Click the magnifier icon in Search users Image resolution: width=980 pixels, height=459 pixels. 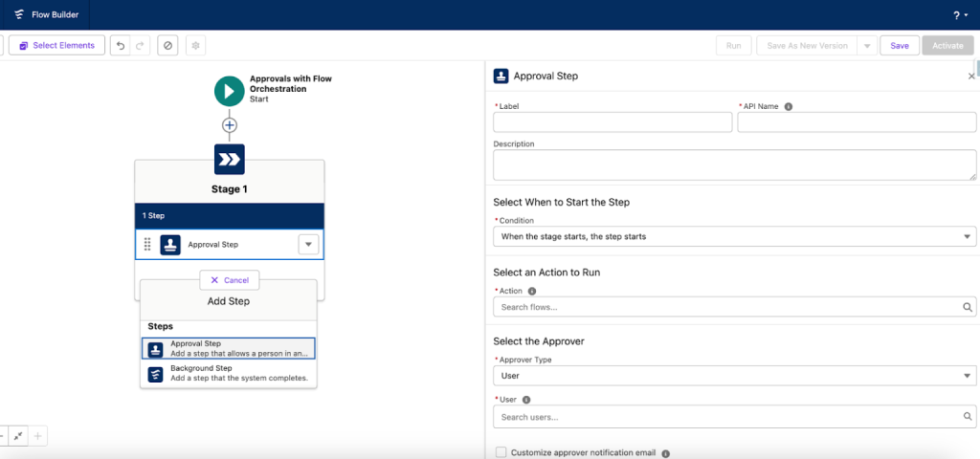(968, 417)
